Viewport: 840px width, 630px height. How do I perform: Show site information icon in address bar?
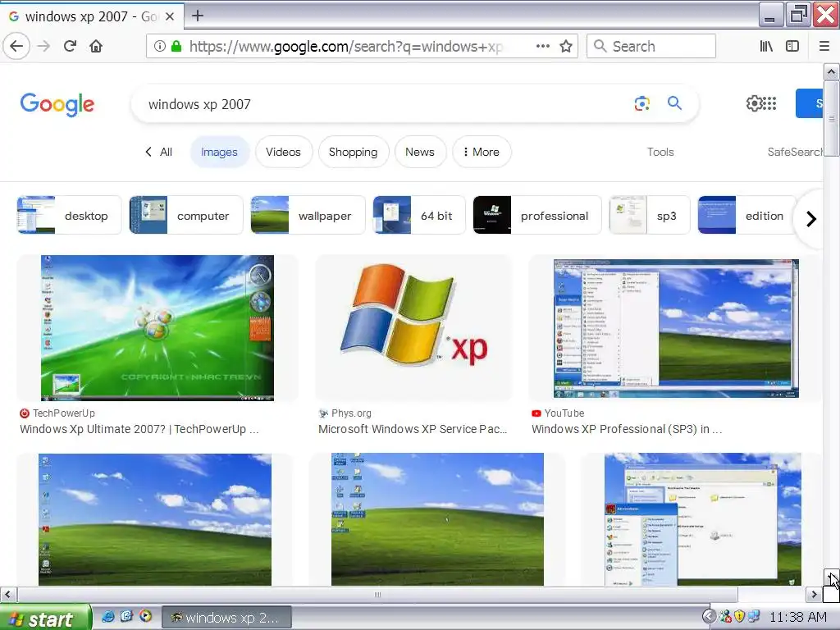160,46
